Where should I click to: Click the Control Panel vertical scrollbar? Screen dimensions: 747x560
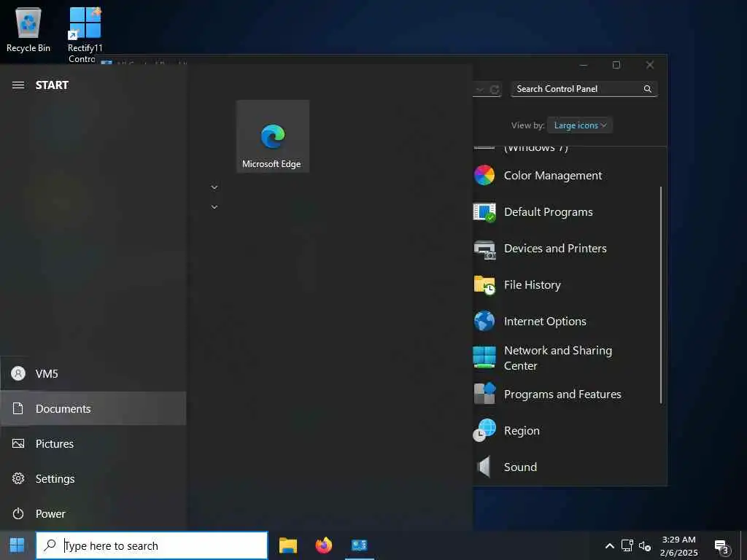coord(661,295)
